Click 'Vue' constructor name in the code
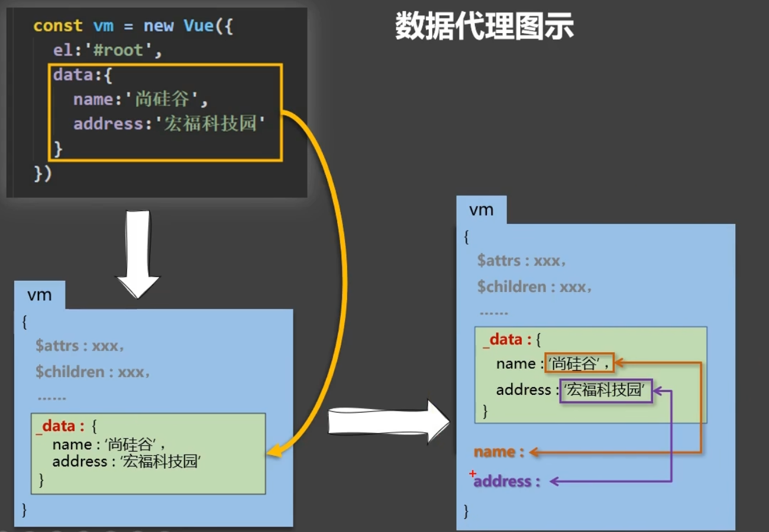 point(199,26)
